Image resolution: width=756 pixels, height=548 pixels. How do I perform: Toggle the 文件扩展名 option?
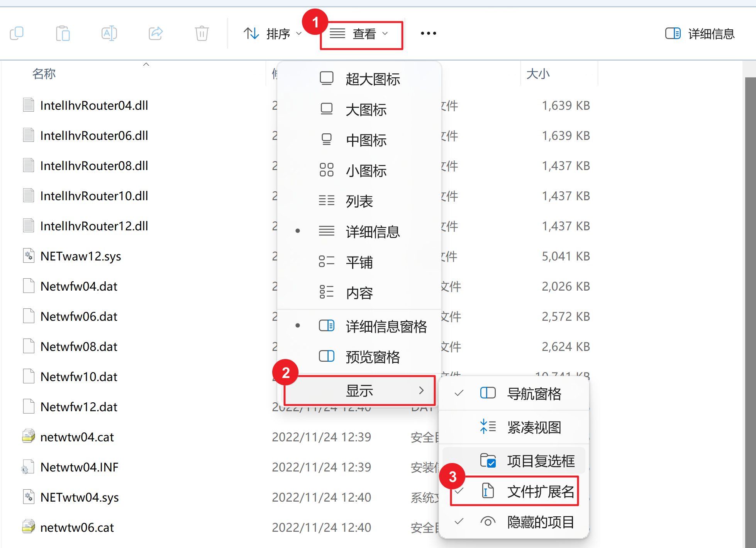tap(540, 492)
